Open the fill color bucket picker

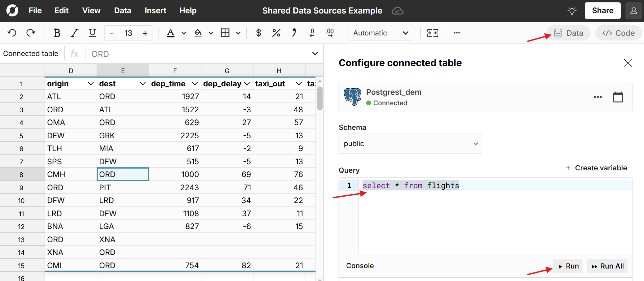[198, 33]
